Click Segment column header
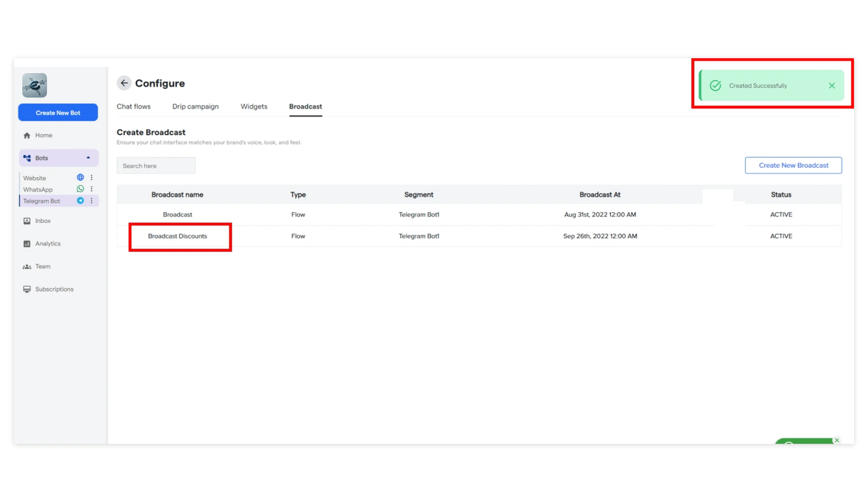The width and height of the screenshot is (868, 502). [419, 194]
